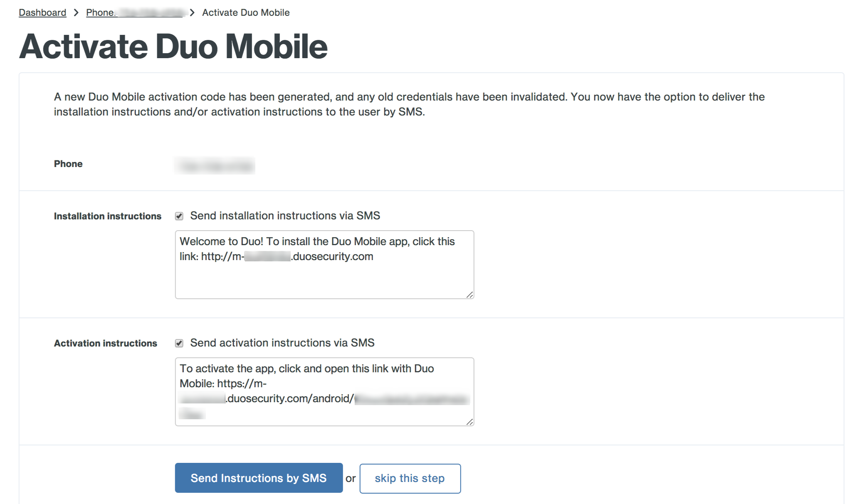Viewport: 862px width, 504px height.
Task: Click the activation instructions text area
Action: [324, 391]
